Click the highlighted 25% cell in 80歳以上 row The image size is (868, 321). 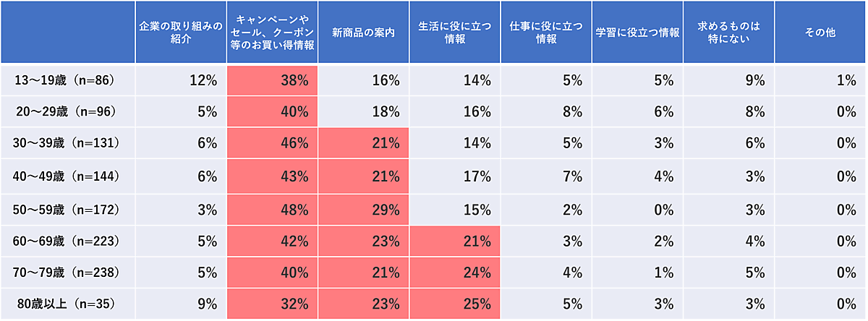coord(455,305)
